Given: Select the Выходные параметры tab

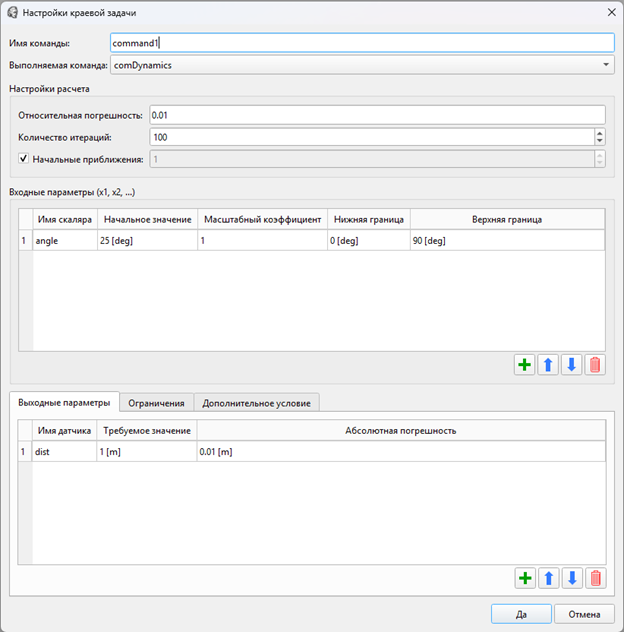Looking at the screenshot, I should pos(64,402).
